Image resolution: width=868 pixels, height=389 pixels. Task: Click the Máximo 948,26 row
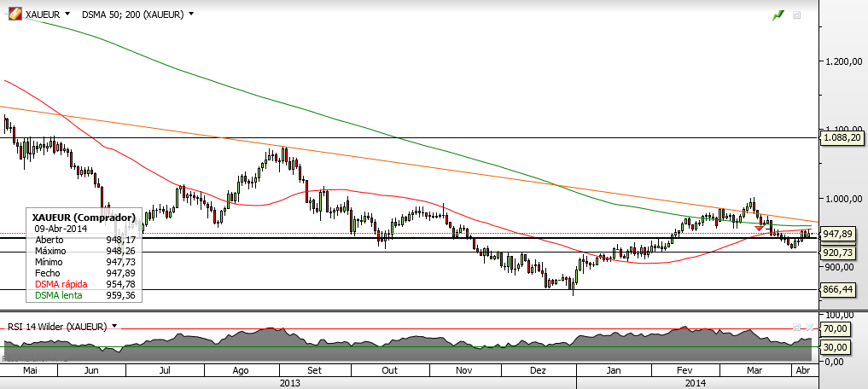coord(84,251)
